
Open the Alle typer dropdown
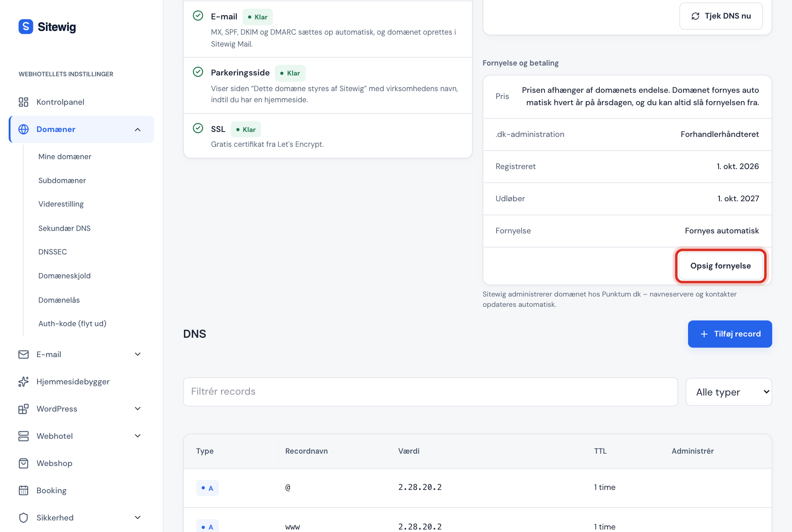728,392
